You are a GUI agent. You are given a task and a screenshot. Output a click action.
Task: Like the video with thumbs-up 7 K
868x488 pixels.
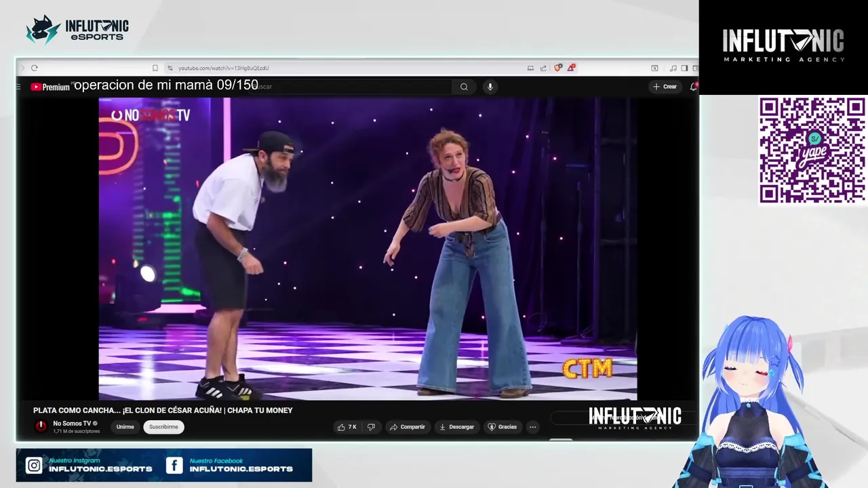point(347,427)
